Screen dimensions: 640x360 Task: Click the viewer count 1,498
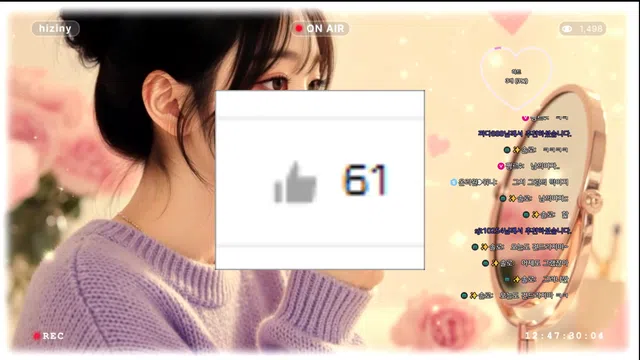[591, 29]
